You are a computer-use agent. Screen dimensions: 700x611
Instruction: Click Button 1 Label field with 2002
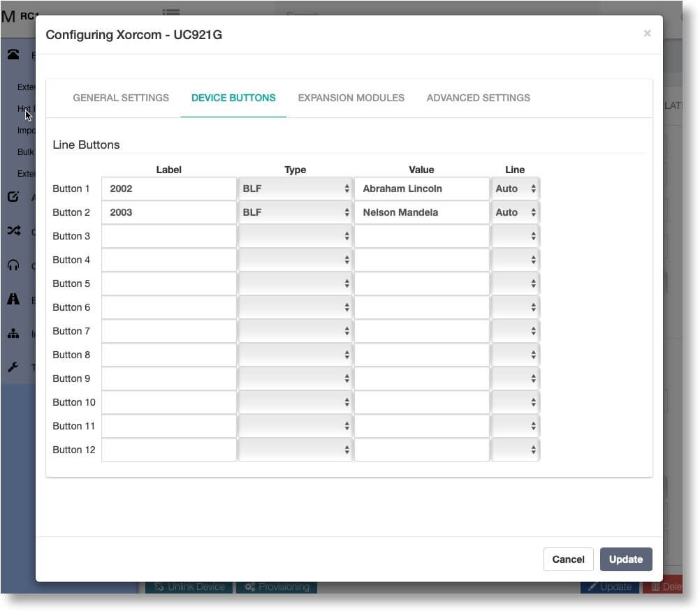pyautogui.click(x=169, y=189)
